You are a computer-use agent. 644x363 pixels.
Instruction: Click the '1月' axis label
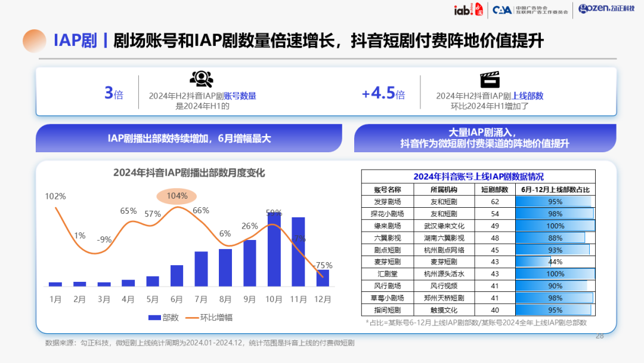click(x=55, y=300)
